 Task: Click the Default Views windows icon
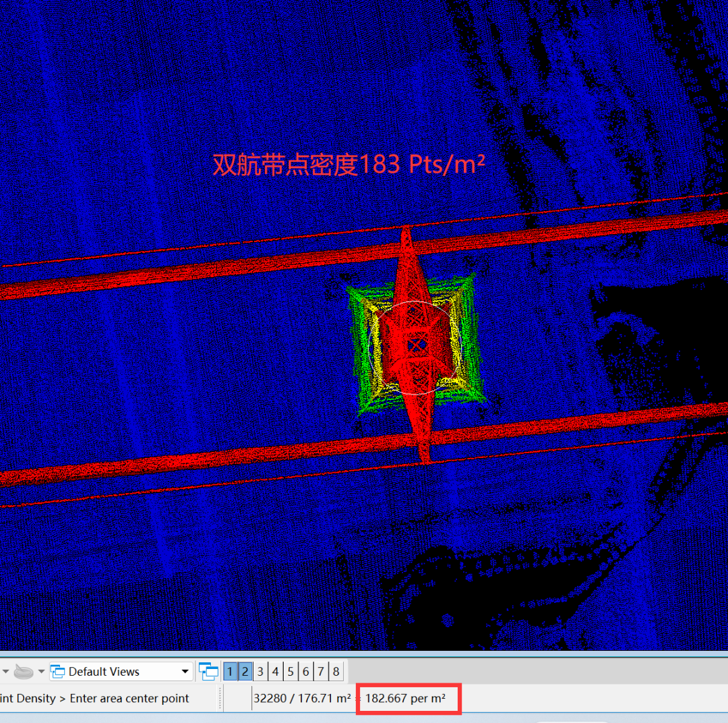coord(59,671)
